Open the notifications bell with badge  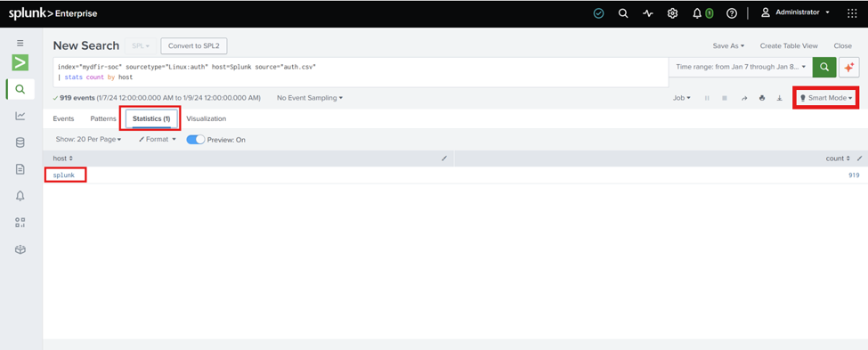702,13
